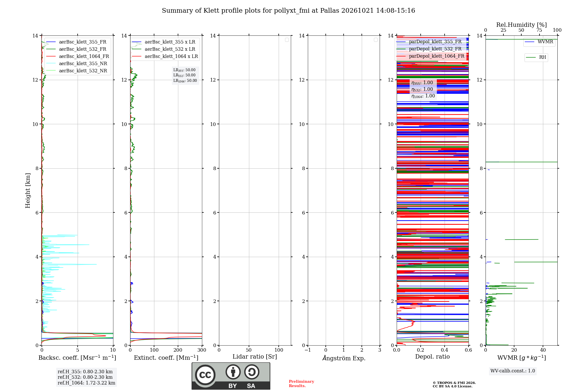Click the empty legend box in Ångström panel
The height and width of the screenshot is (392, 577).
tap(376, 40)
